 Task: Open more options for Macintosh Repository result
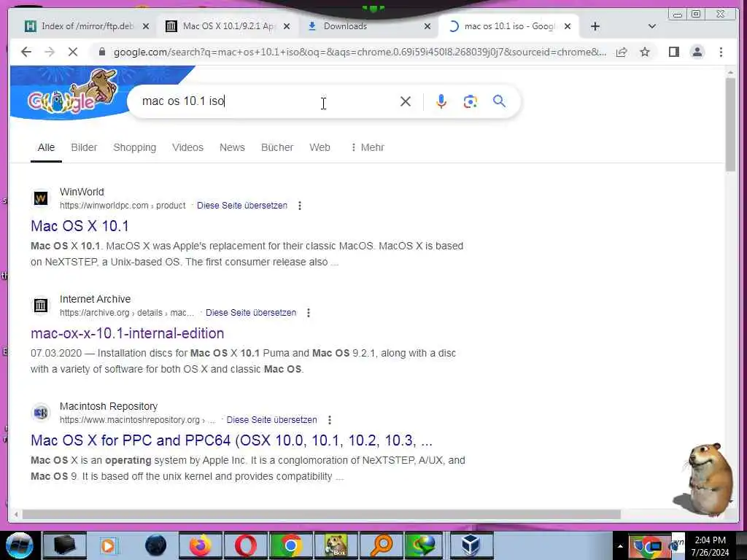tap(329, 420)
